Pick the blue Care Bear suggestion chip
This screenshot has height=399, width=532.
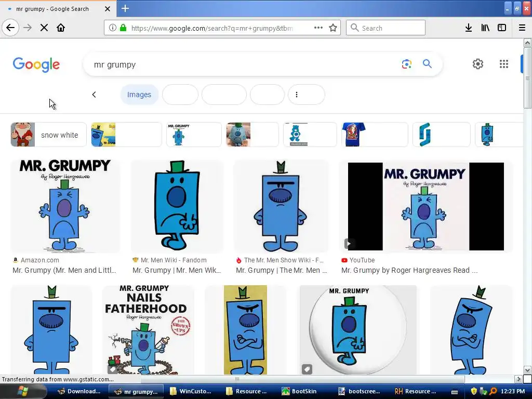310,135
